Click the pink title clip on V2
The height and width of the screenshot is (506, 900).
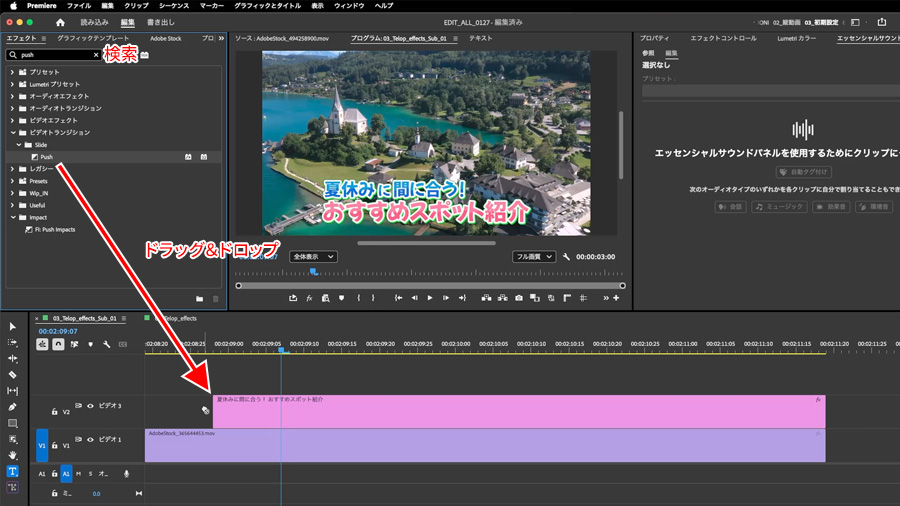tap(519, 411)
